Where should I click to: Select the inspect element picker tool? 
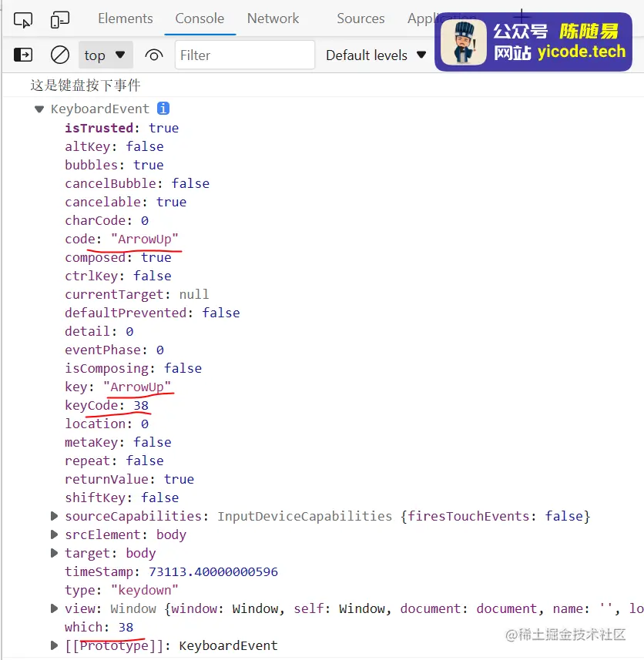[x=23, y=18]
